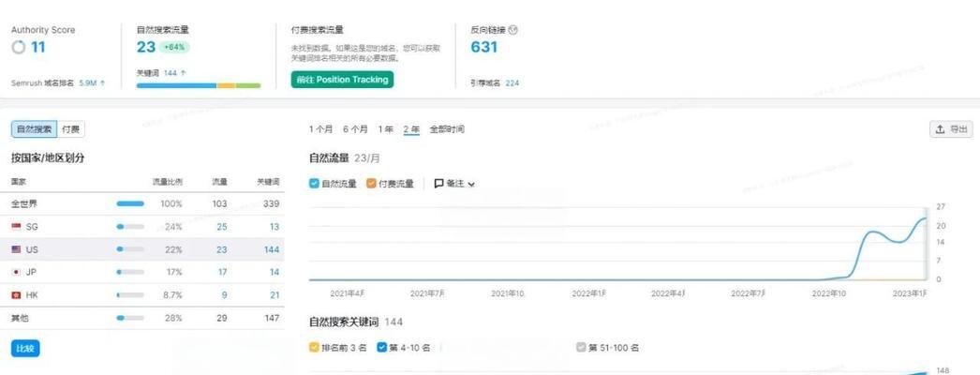Open the organic traffic value 23
980x375 pixels.
[145, 47]
